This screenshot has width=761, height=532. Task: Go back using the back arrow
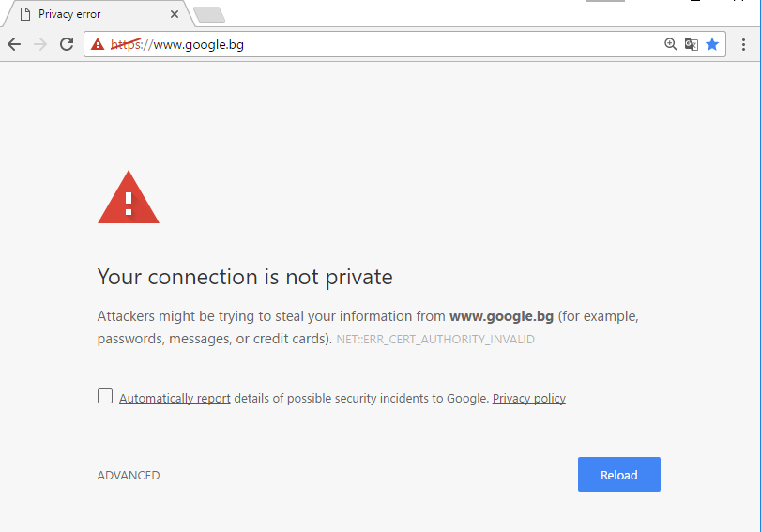[x=14, y=45]
